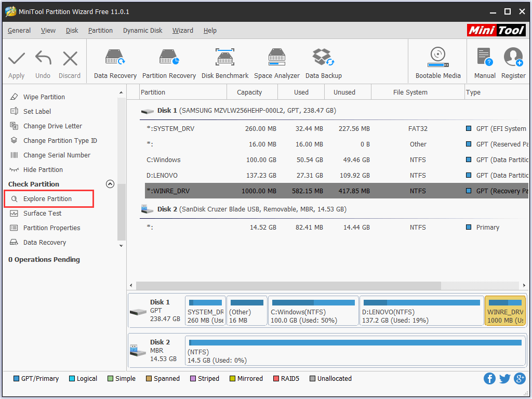
Task: Open the Help menu
Action: 210,31
